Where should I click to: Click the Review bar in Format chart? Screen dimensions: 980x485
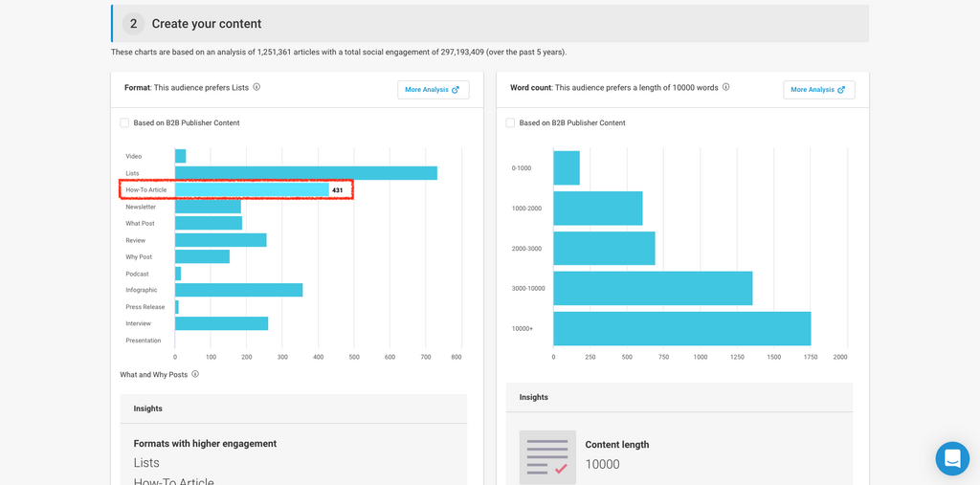[x=220, y=240]
